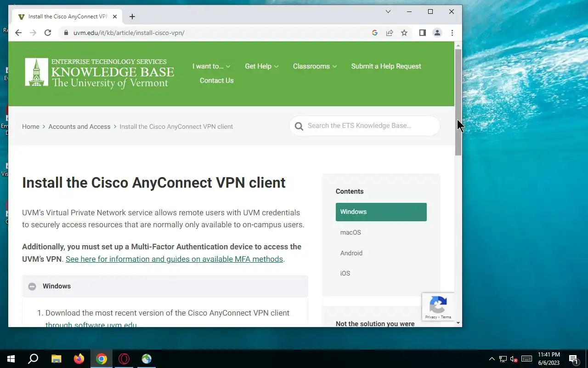Click the search magnifier icon

299,126
